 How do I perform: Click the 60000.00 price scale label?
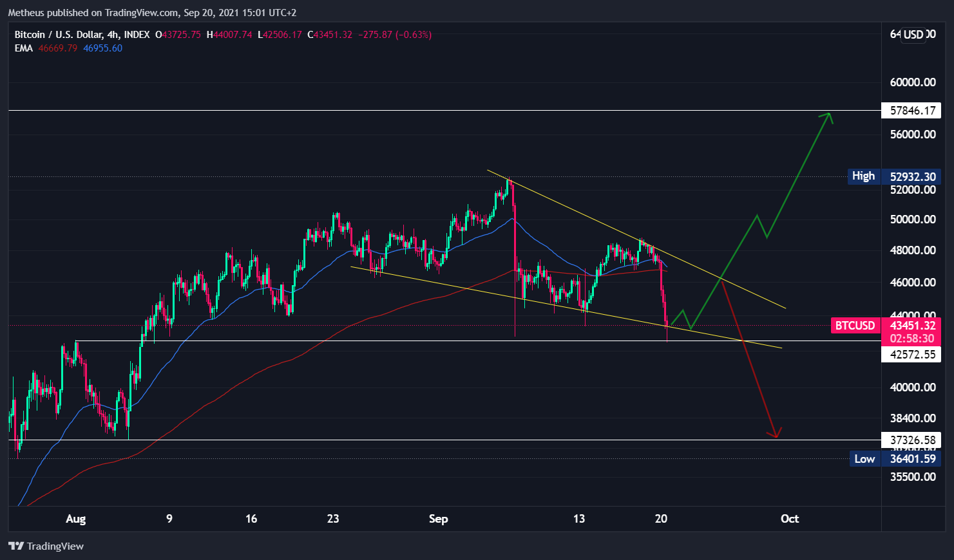coord(913,82)
